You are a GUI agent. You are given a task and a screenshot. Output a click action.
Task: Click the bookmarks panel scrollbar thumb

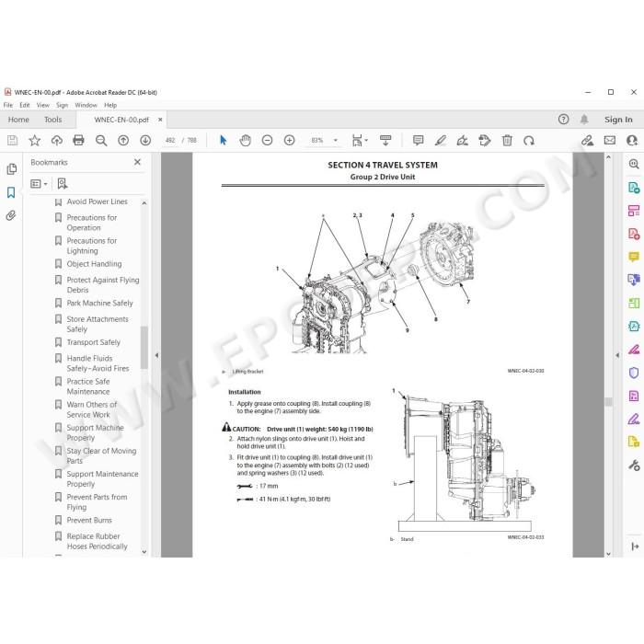point(144,348)
